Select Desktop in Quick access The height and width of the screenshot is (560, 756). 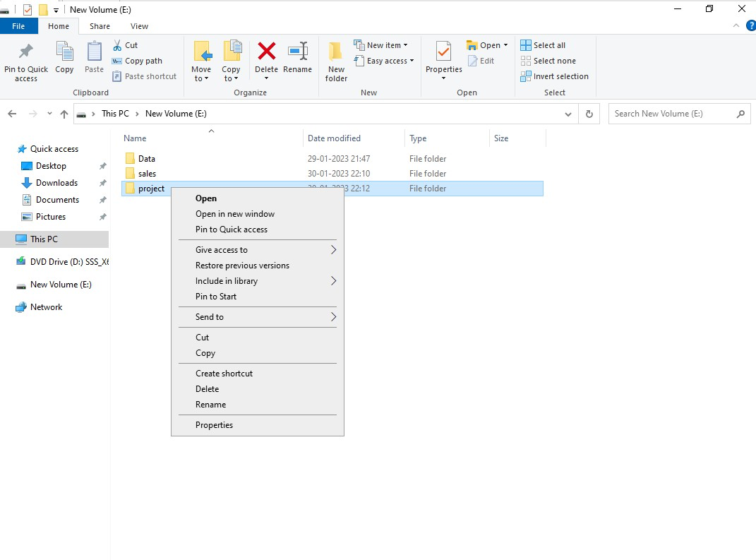(x=51, y=166)
